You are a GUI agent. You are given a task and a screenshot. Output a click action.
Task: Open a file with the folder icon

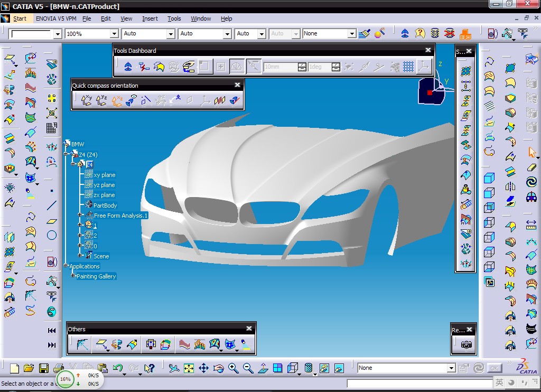coord(29,368)
